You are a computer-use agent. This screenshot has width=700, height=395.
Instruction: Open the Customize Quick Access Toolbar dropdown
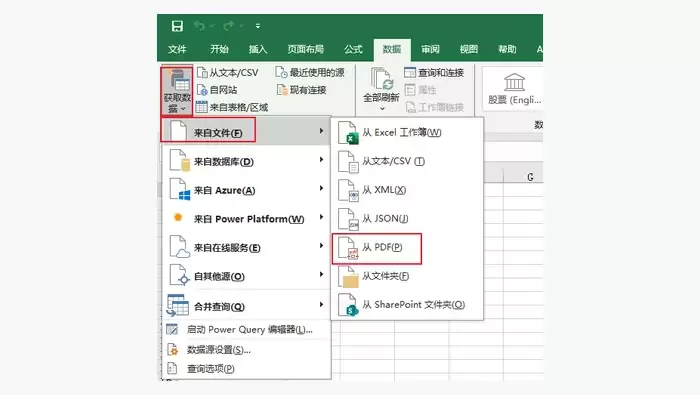click(x=258, y=26)
